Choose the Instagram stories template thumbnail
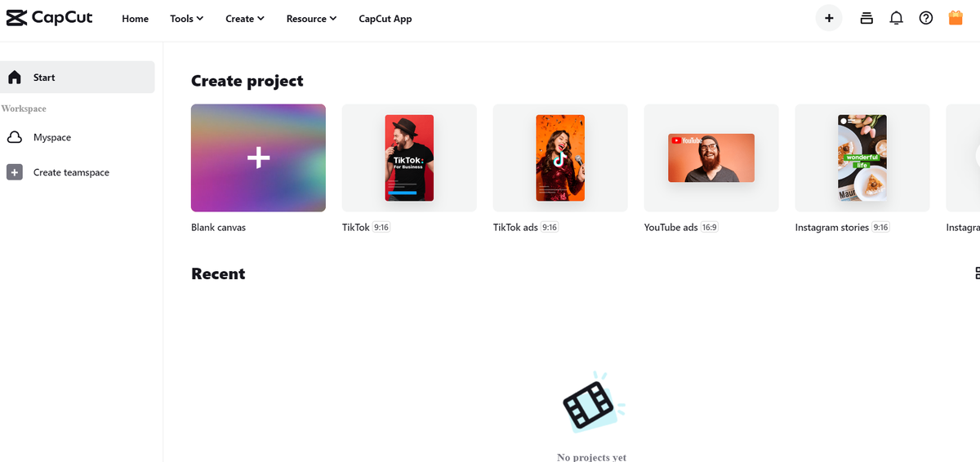 click(862, 158)
